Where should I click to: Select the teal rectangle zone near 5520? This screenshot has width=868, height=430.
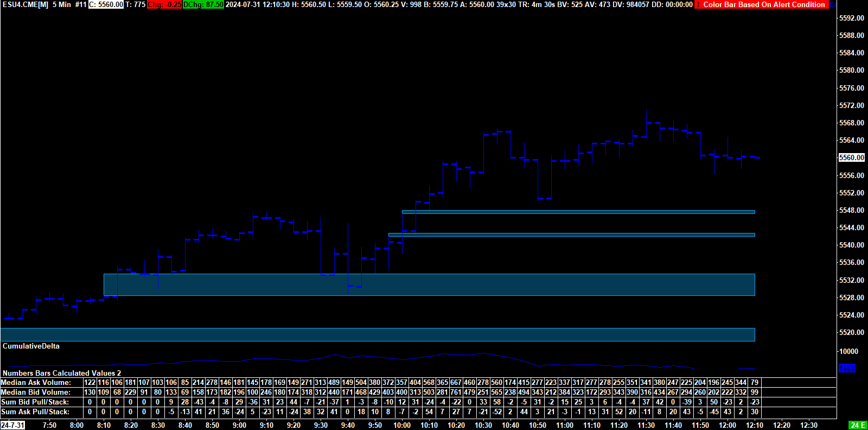[378, 334]
